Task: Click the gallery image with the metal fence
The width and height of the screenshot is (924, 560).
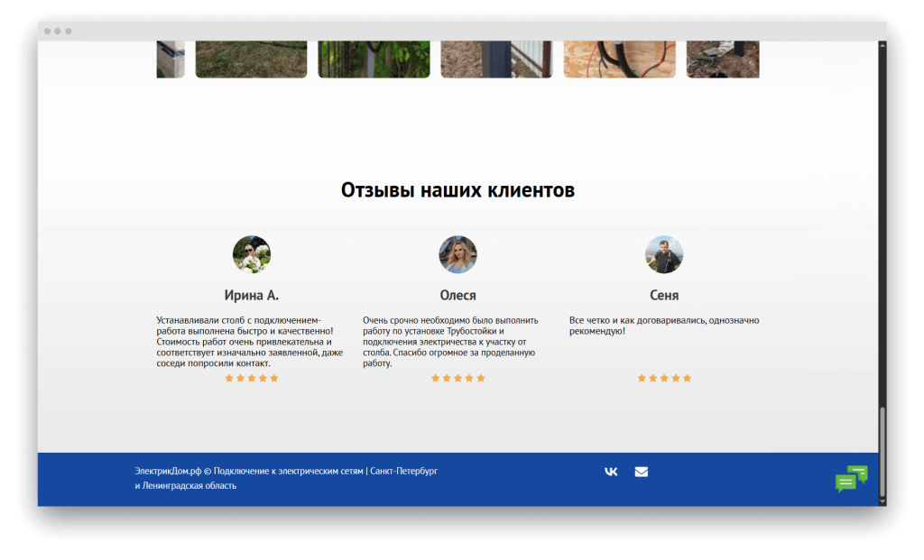Action: (x=496, y=58)
